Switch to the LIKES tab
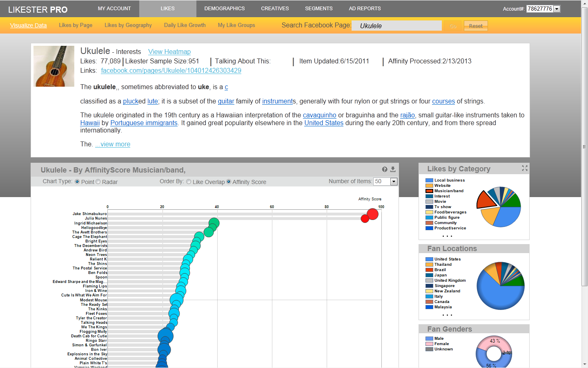This screenshot has height=368, width=588. (x=167, y=9)
